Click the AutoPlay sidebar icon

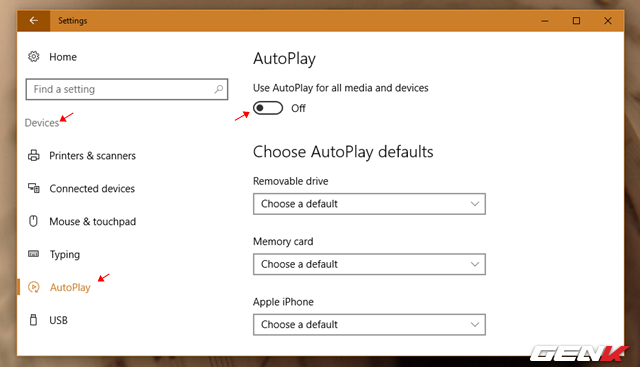(33, 287)
